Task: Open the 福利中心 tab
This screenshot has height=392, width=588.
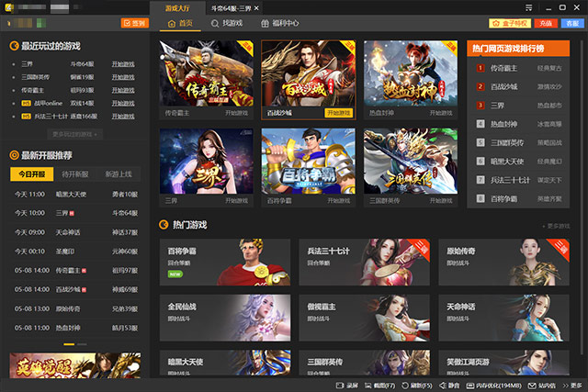Action: [x=280, y=23]
